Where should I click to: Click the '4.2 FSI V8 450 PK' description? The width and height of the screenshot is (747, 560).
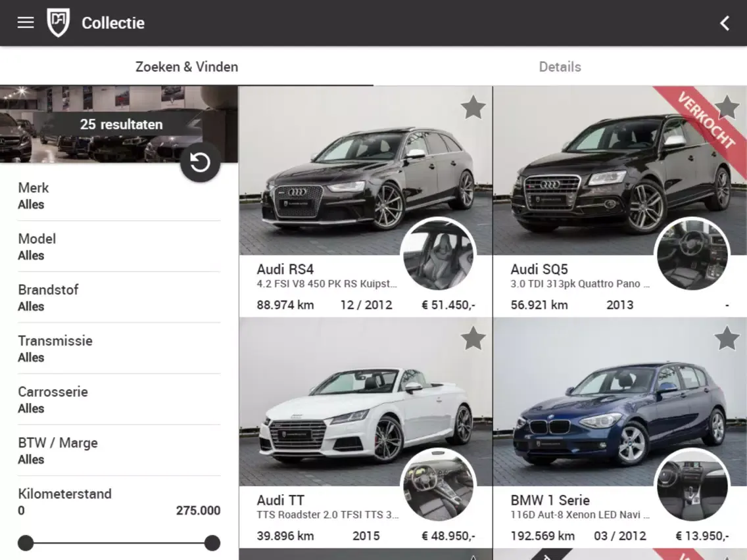327,284
